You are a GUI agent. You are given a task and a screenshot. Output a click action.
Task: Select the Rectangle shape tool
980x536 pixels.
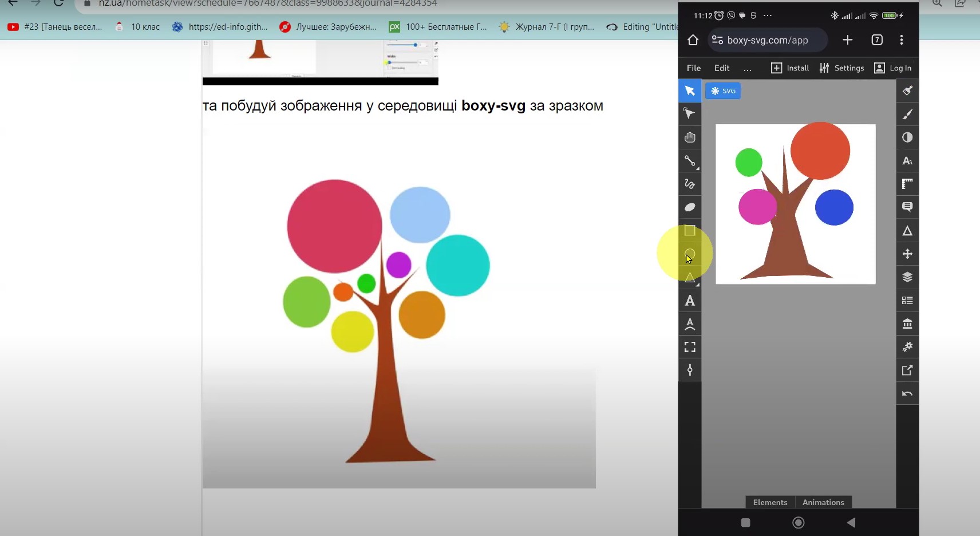pos(690,230)
